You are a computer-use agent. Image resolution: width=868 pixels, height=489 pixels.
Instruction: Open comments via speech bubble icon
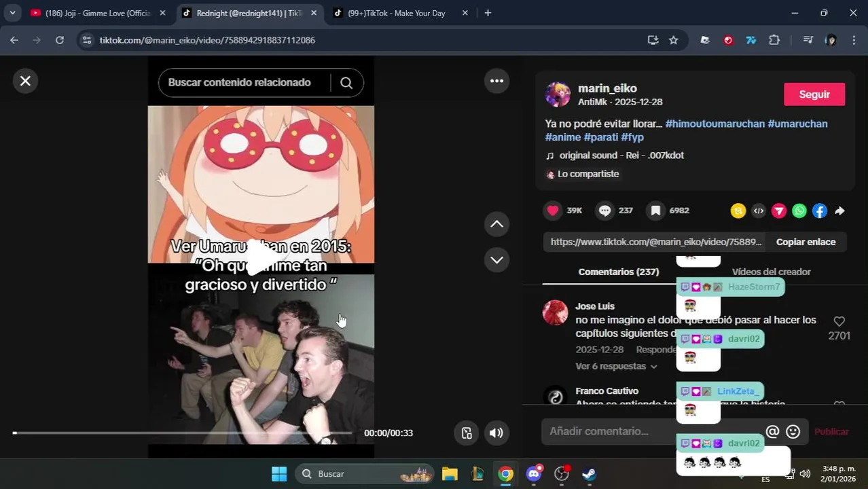(604, 211)
